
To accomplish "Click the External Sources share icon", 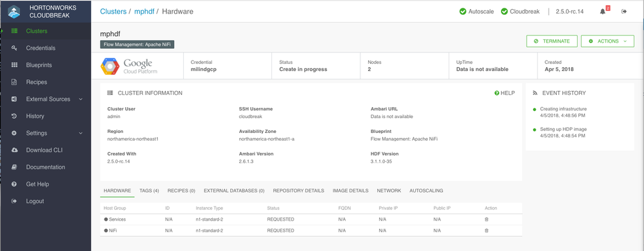I will coord(14,99).
